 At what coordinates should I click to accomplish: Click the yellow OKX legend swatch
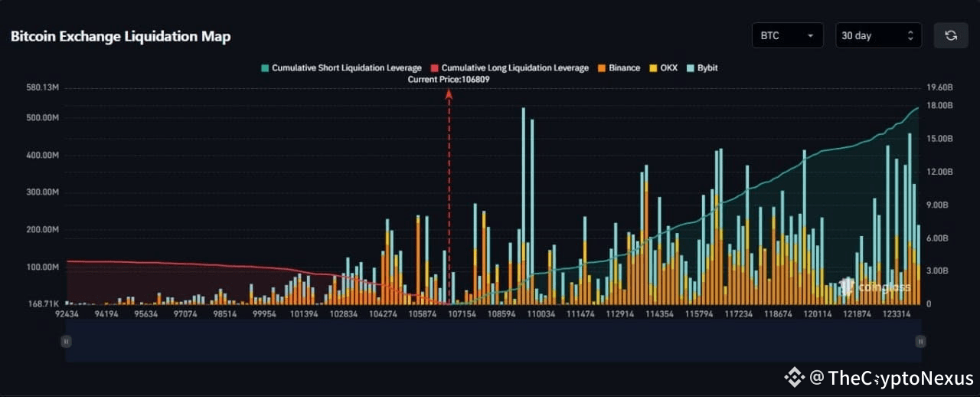(652, 68)
